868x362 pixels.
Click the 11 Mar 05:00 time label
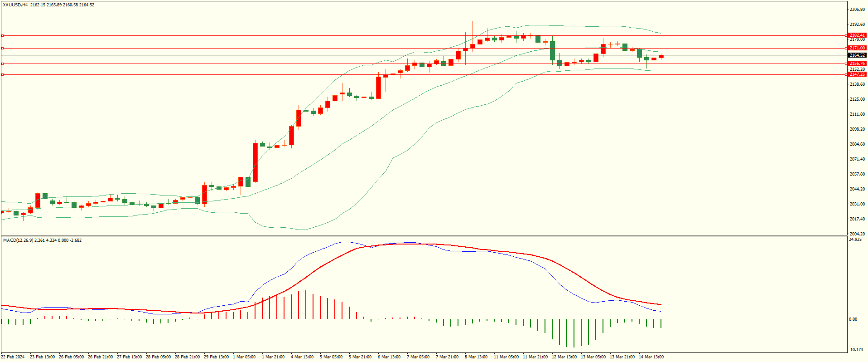point(506,357)
